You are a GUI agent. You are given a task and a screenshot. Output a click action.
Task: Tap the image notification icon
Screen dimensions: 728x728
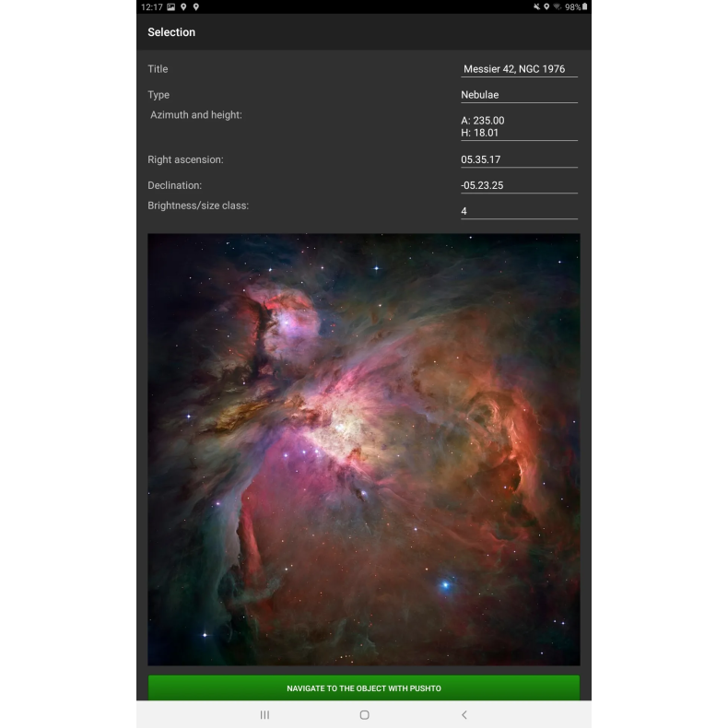(171, 7)
